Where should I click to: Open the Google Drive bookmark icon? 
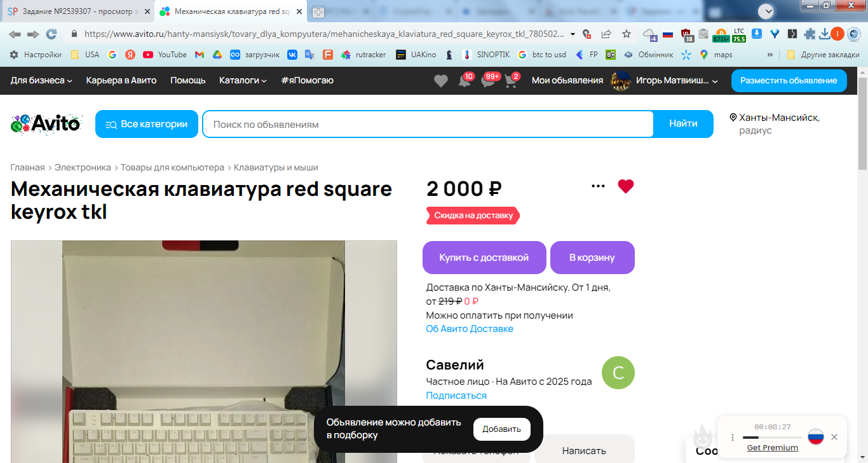pos(217,55)
